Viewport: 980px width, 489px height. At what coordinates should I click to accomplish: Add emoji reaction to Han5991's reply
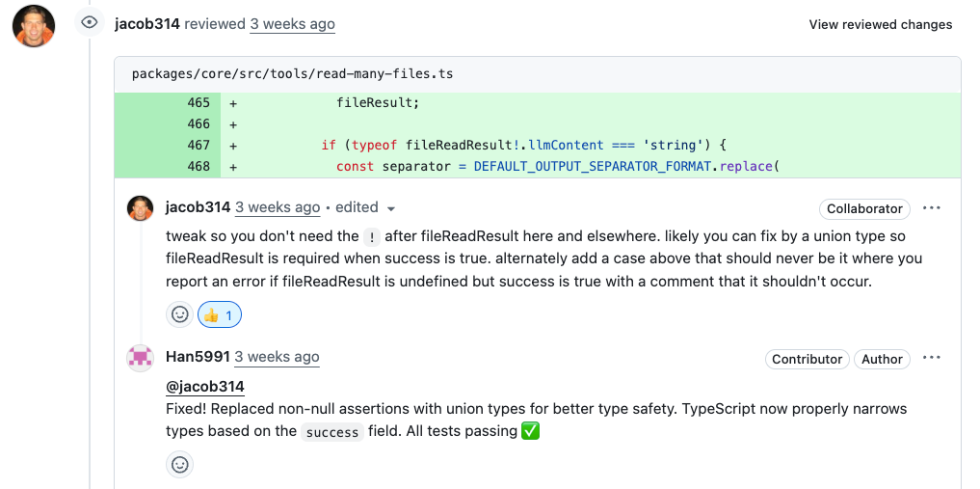pyautogui.click(x=179, y=465)
